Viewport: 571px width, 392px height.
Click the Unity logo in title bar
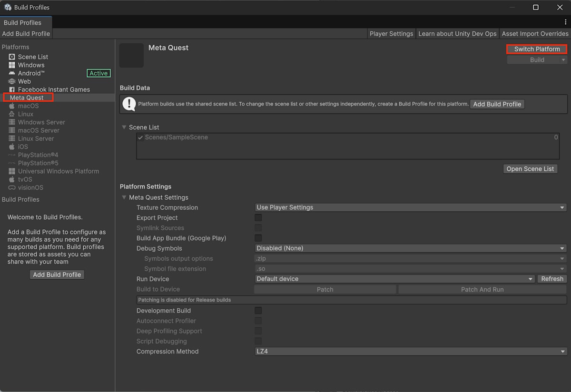[8, 7]
